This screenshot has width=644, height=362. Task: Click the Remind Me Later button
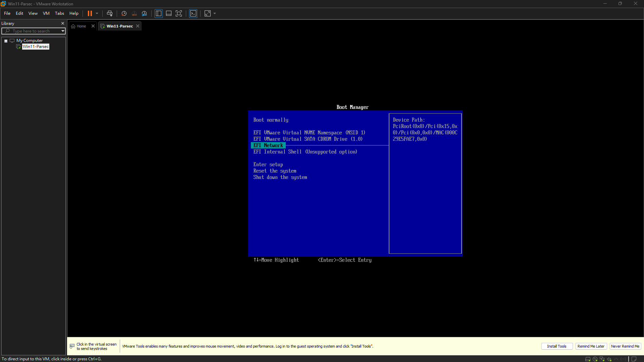591,346
